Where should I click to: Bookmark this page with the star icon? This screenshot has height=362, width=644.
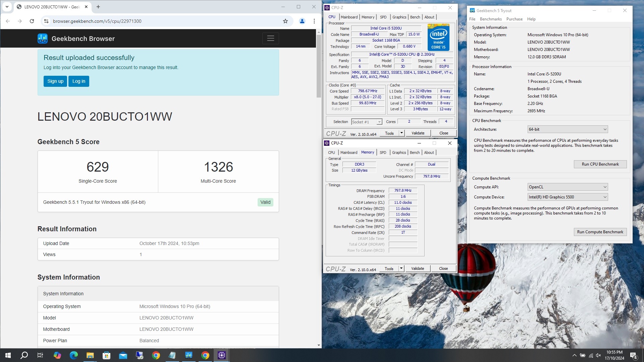coord(285,21)
